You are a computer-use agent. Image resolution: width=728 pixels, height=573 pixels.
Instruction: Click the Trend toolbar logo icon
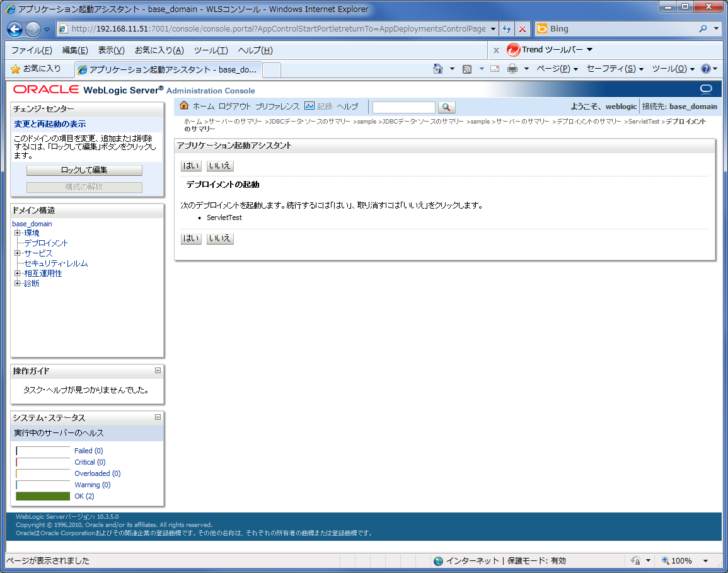click(513, 50)
